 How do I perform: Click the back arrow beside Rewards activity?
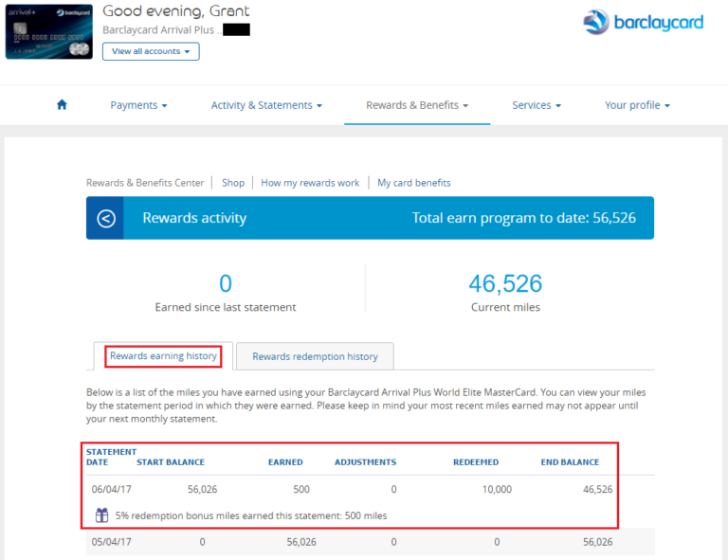(x=106, y=218)
